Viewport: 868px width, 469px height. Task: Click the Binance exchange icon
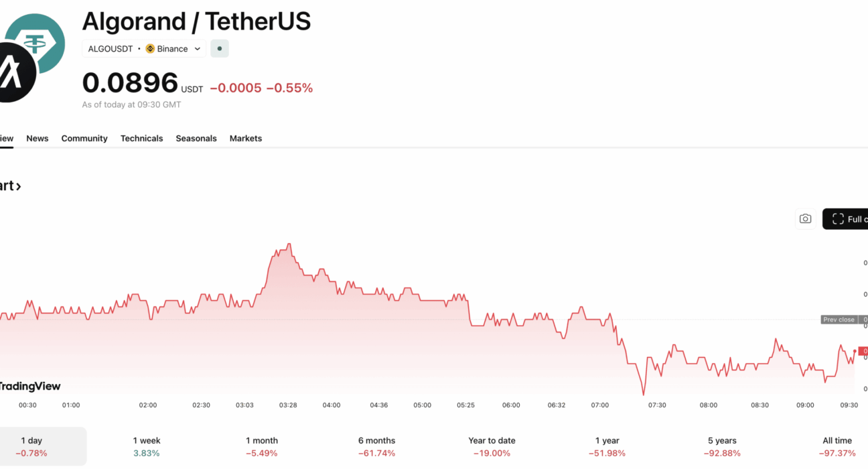(x=150, y=49)
